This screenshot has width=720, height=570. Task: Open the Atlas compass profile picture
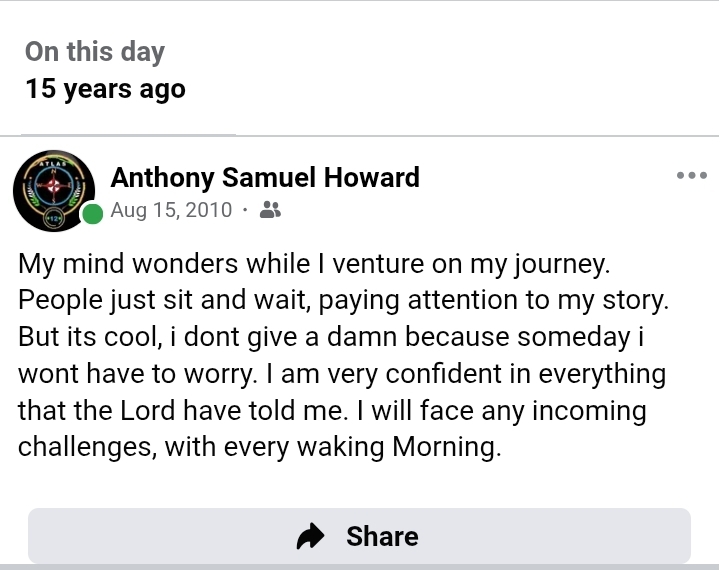pyautogui.click(x=53, y=191)
